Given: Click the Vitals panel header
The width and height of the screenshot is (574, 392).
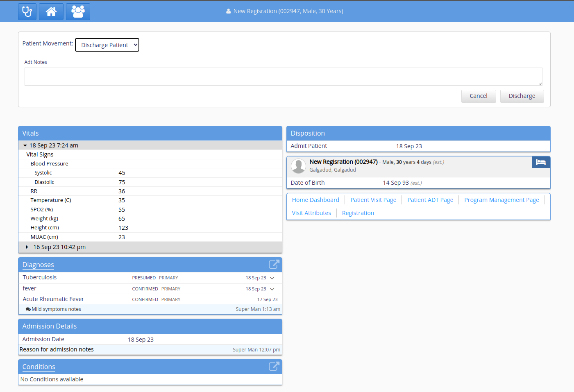Looking at the screenshot, I should point(150,133).
